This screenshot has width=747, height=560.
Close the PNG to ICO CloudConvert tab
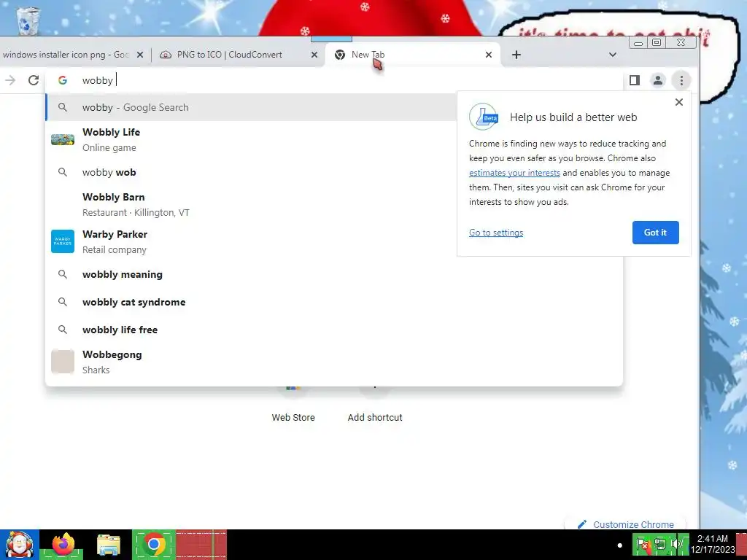pyautogui.click(x=314, y=55)
